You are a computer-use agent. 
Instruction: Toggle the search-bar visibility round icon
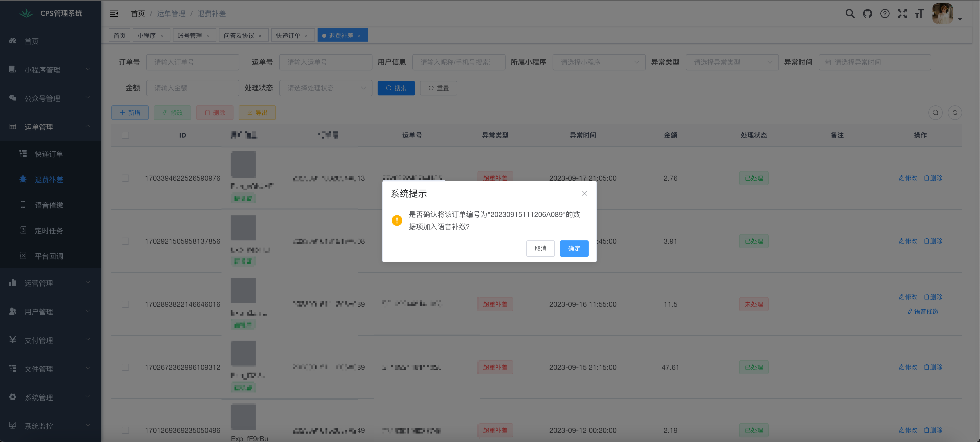[936, 113]
